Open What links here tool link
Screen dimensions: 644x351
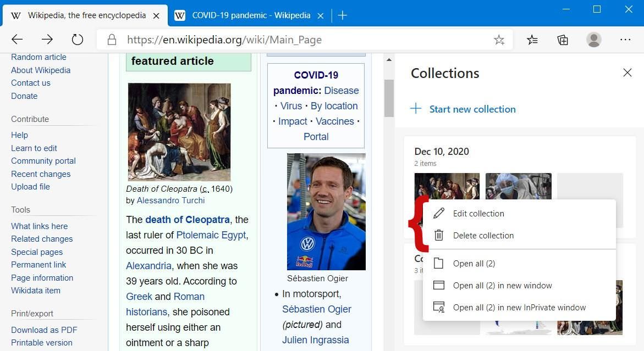coord(40,226)
